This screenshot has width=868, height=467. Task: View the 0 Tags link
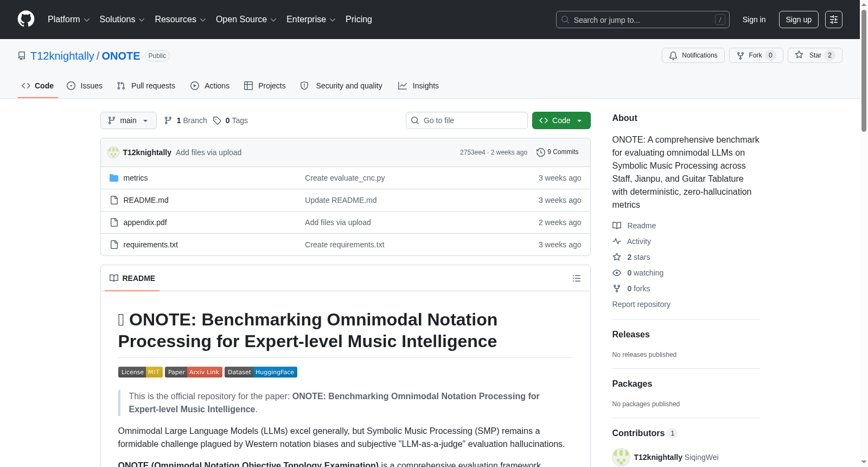(x=231, y=120)
